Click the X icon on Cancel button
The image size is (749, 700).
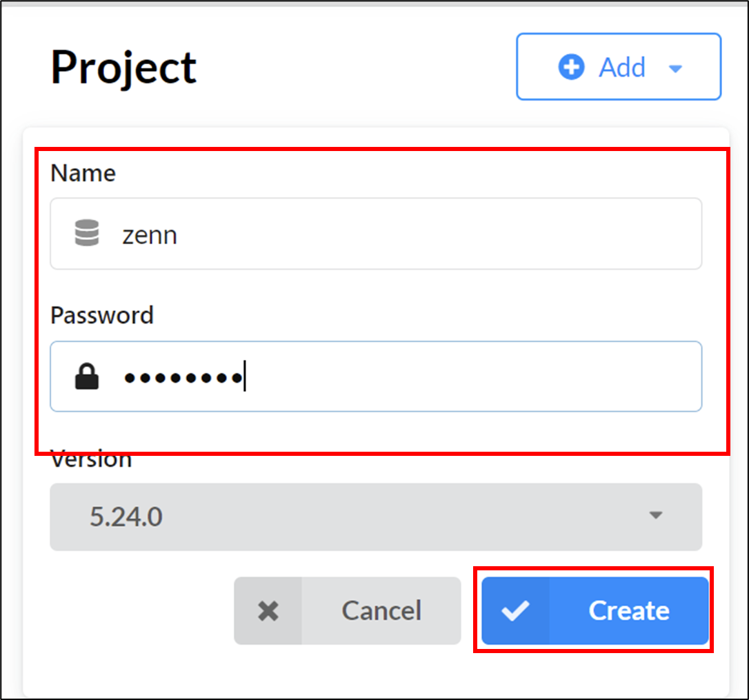click(268, 610)
